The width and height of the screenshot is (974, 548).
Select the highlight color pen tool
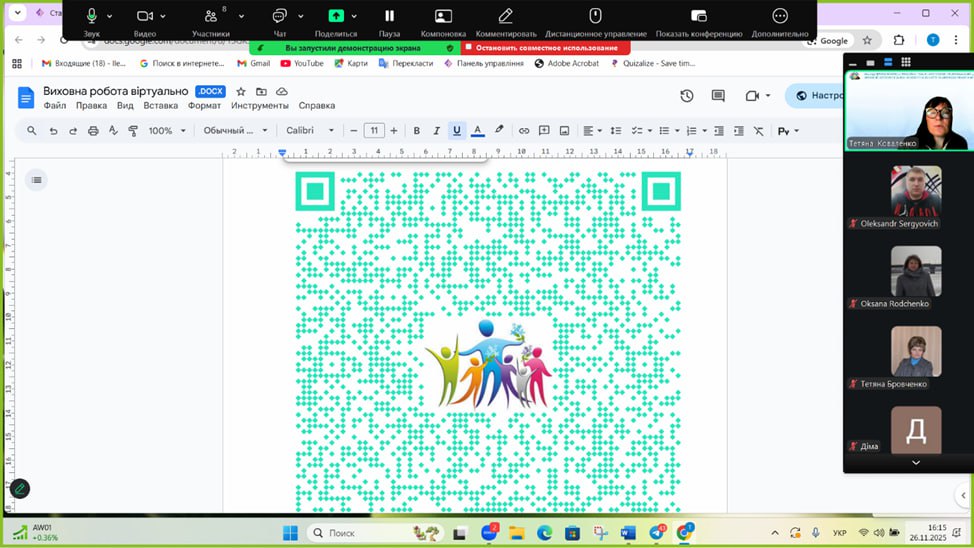click(499, 131)
